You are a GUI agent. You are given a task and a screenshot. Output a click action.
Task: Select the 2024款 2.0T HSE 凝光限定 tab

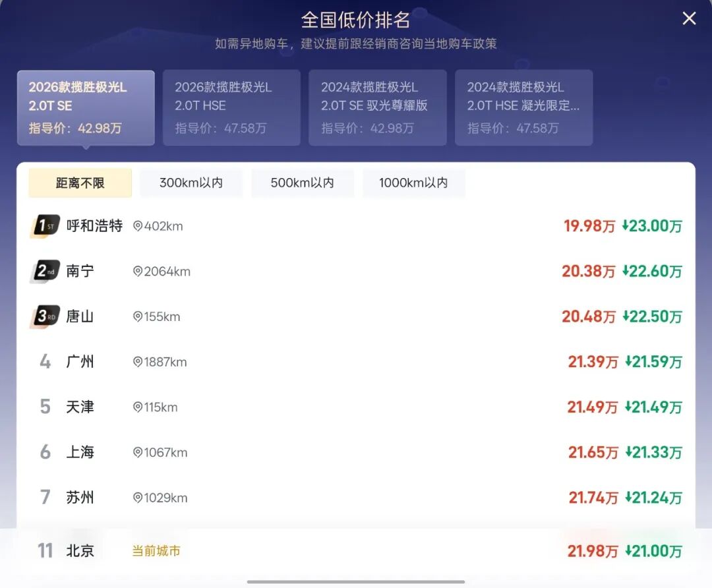[x=523, y=108]
